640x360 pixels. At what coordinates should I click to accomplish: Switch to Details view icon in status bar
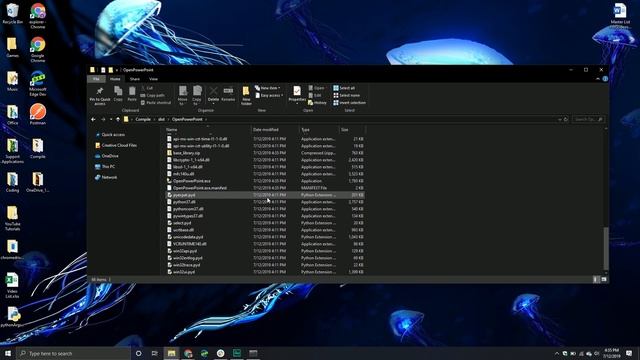point(596,279)
